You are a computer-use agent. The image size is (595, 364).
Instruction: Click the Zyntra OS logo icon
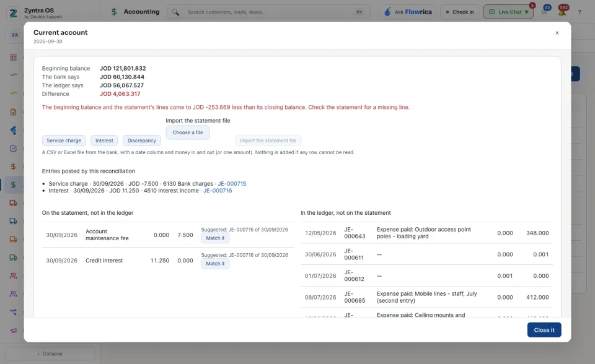click(x=13, y=13)
